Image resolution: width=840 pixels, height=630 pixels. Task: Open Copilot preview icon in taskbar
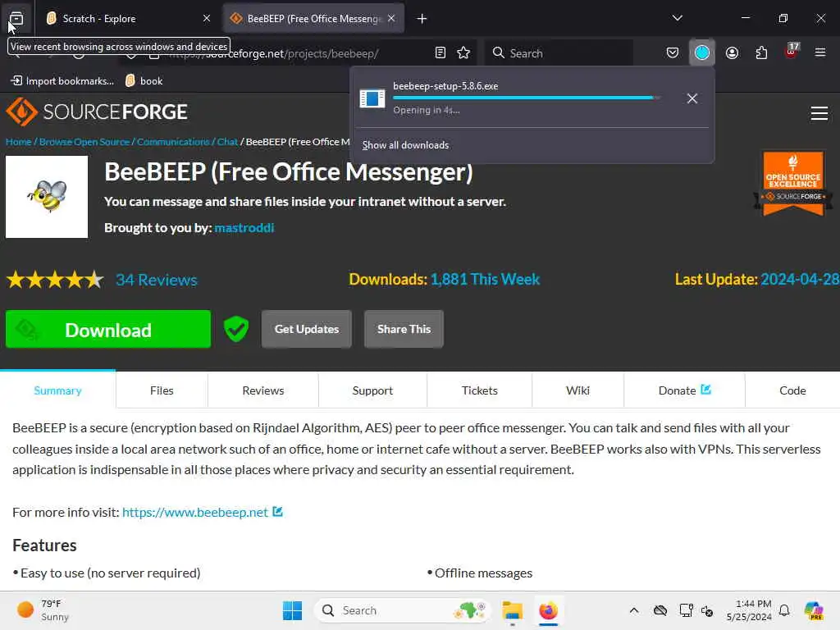815,610
